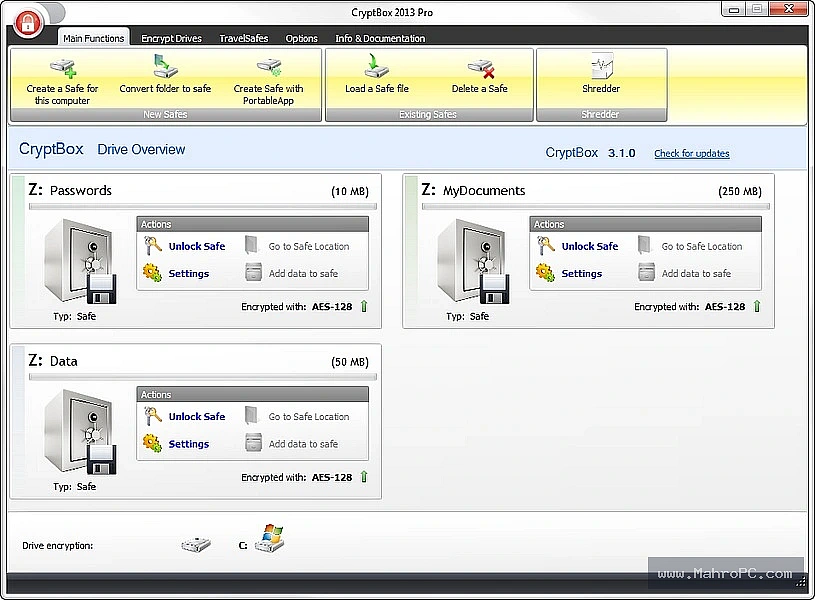815x600 pixels.
Task: Click the Data safe vault image
Action: coord(80,432)
